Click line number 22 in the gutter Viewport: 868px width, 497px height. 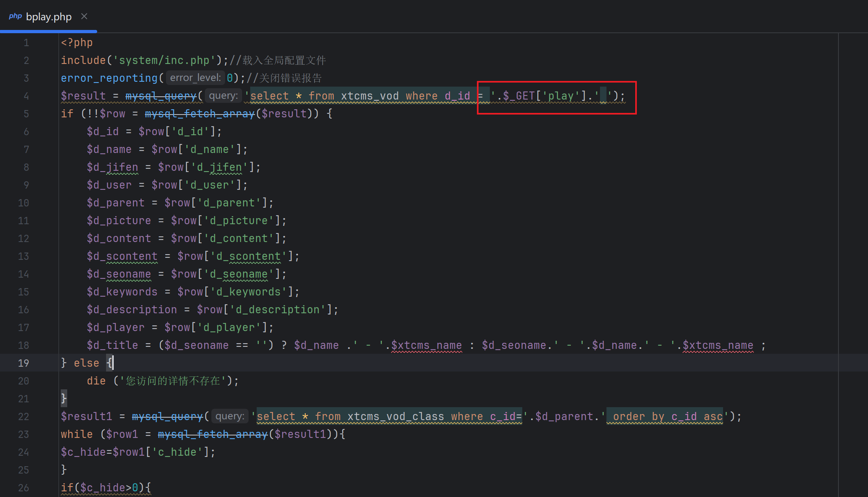(x=23, y=416)
